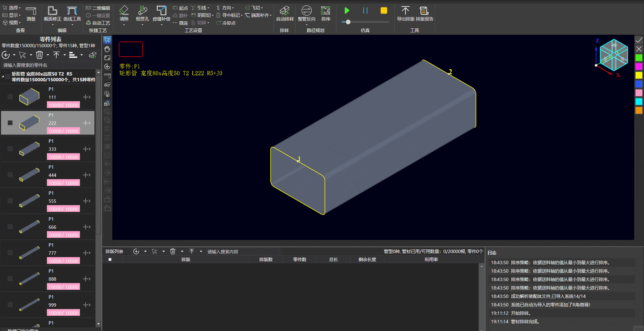Click the 冷却点 cooling point tool

(226, 23)
